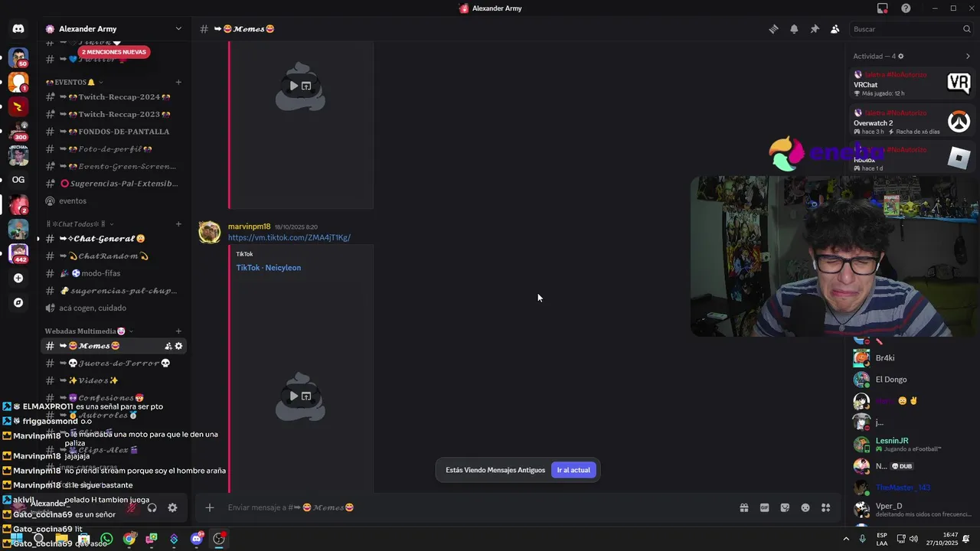
Task: Join voice channel acá cogen, cuidado
Action: [x=113, y=308]
